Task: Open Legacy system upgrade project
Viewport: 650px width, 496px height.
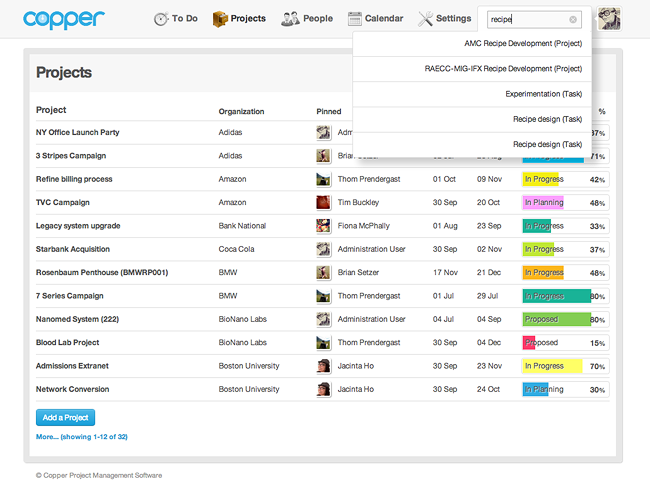Action: pos(78,226)
